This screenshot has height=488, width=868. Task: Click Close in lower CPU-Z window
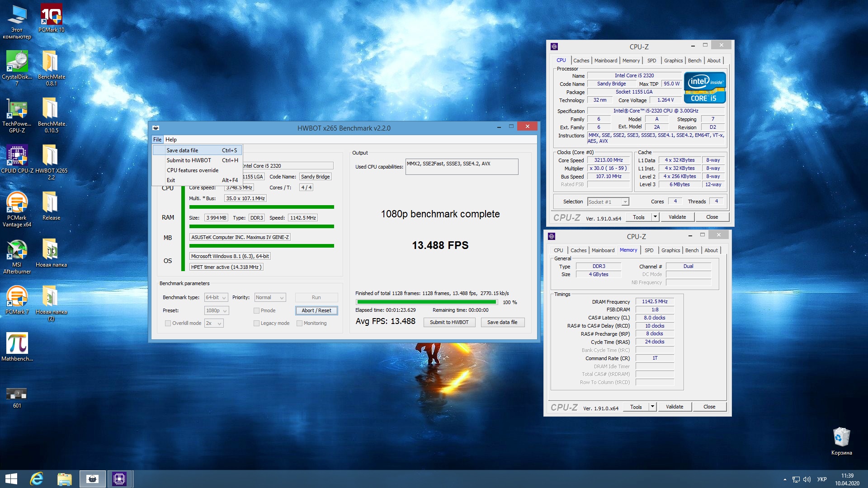(x=709, y=407)
